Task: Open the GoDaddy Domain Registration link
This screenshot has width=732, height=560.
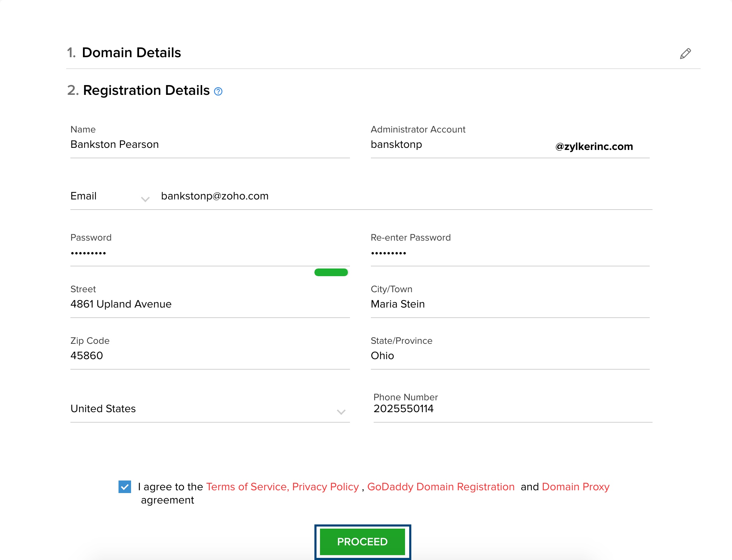Action: tap(441, 487)
